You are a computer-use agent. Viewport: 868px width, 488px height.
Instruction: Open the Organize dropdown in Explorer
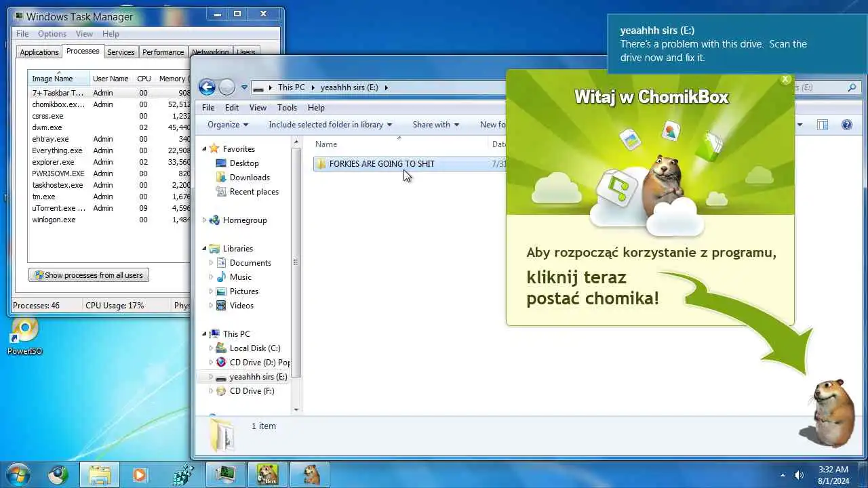(x=228, y=125)
